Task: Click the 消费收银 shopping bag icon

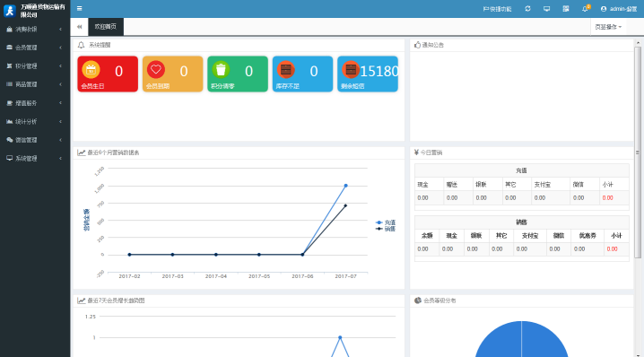Action: pos(10,30)
